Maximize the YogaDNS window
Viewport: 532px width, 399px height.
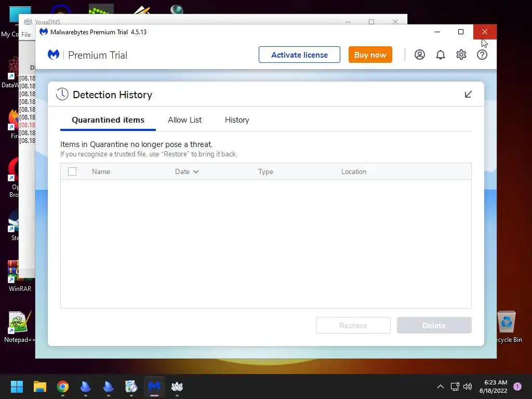pos(371,22)
